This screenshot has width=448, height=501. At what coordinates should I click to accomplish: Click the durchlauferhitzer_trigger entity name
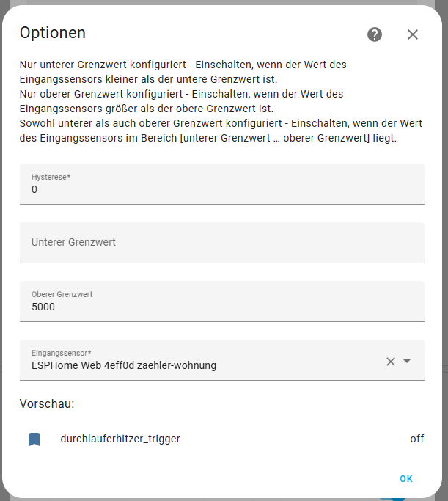coord(120,439)
